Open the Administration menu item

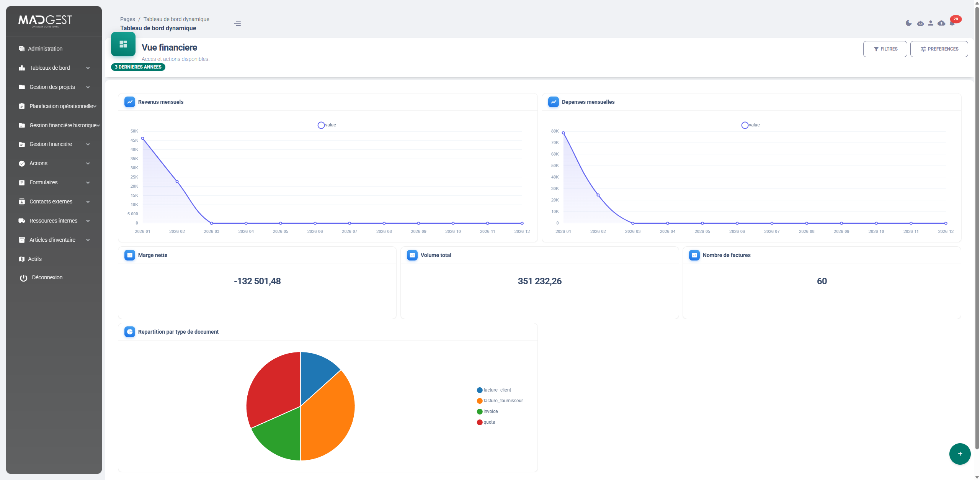point(45,49)
